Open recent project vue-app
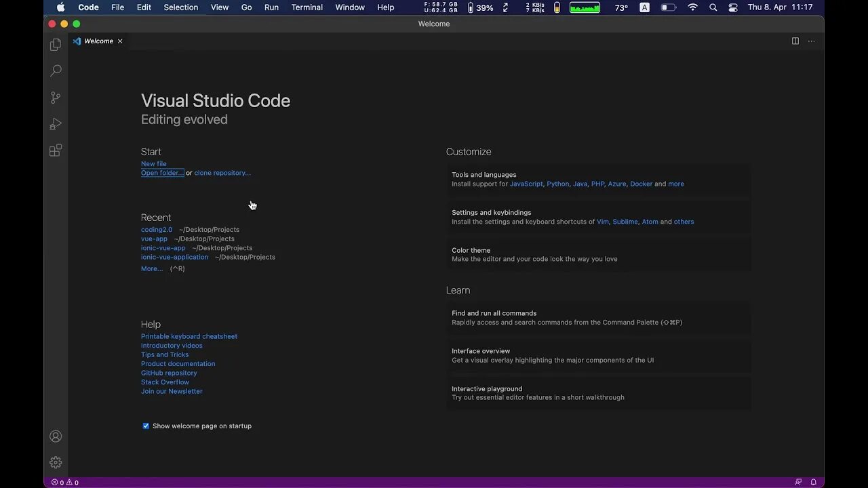868x488 pixels. [x=154, y=239]
